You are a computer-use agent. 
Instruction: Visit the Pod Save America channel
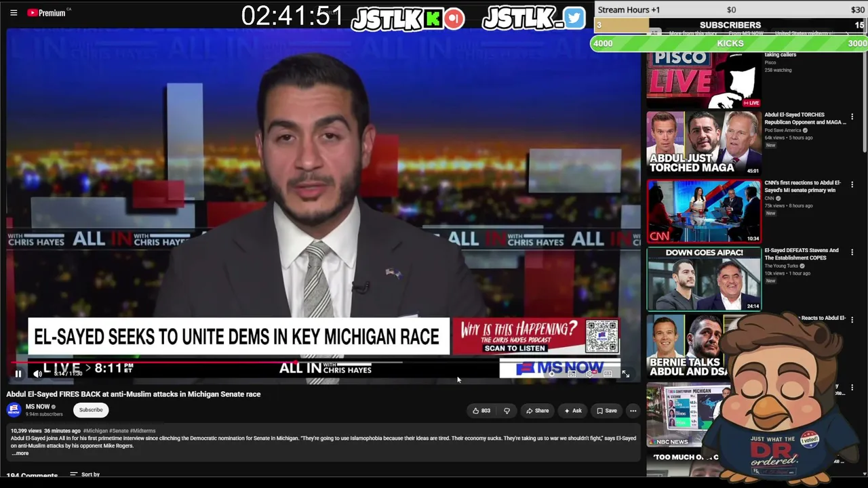(x=783, y=130)
